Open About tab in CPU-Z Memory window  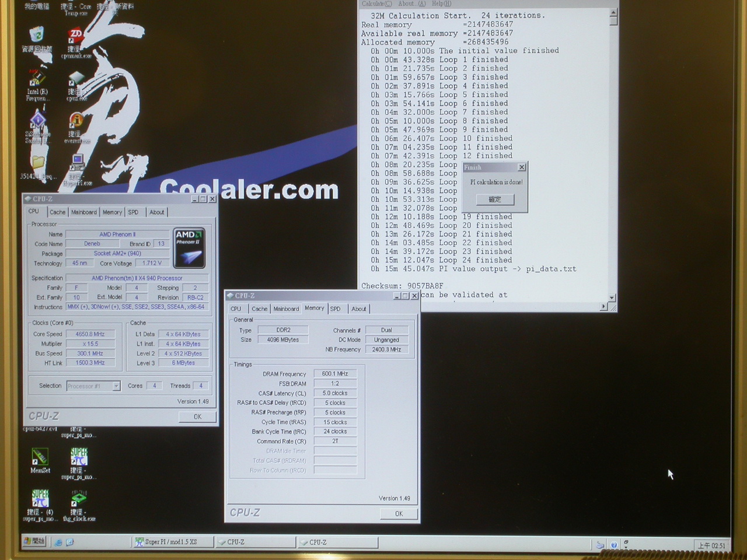(x=359, y=309)
